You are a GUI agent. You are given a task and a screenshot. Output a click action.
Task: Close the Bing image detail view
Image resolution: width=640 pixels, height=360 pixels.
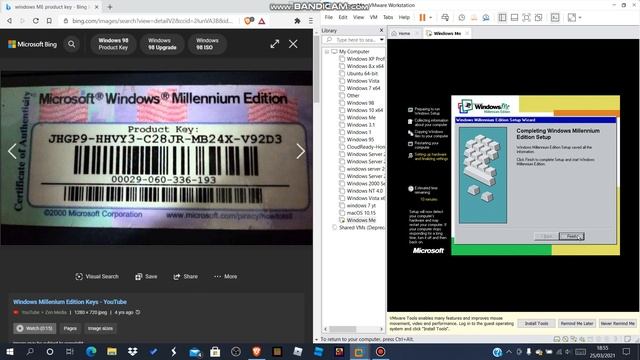tap(293, 44)
